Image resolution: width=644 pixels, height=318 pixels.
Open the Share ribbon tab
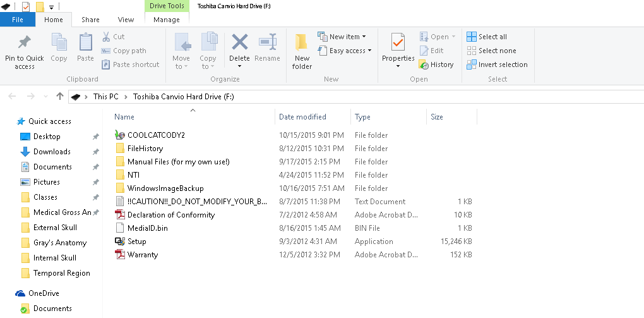click(90, 20)
